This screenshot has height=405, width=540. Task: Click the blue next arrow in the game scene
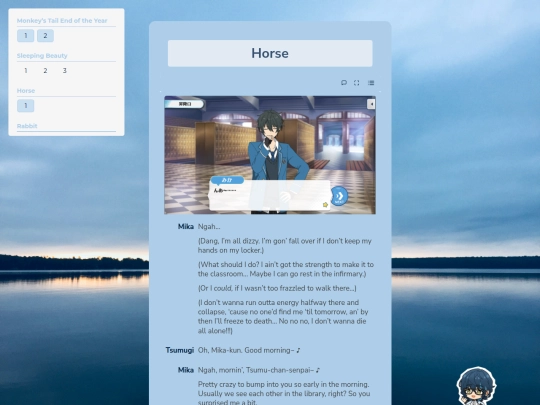point(339,196)
